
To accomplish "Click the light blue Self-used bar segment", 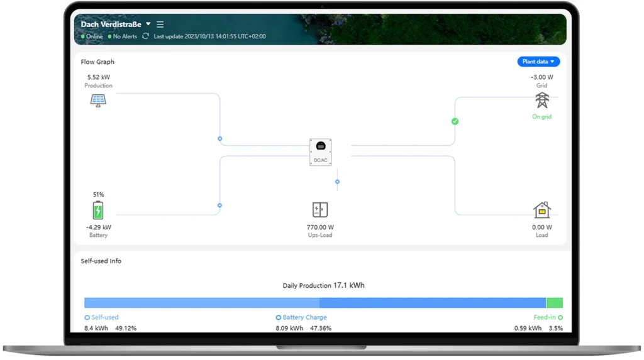I will (202, 303).
